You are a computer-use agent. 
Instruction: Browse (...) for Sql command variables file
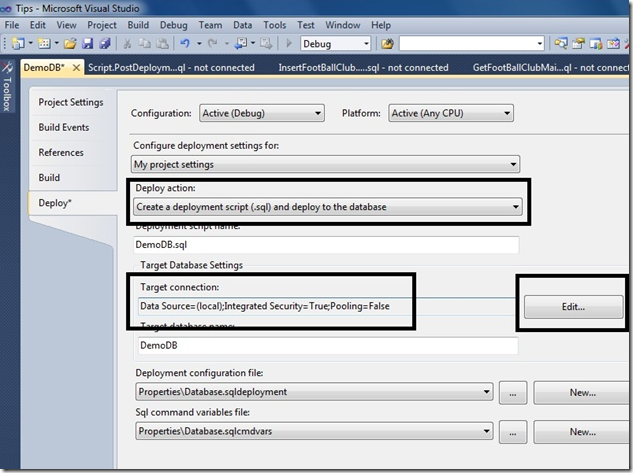pyautogui.click(x=513, y=432)
